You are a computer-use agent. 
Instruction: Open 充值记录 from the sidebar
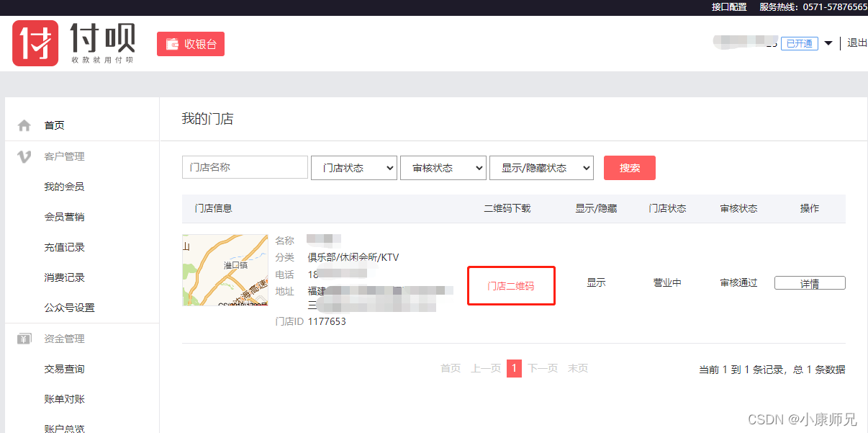pos(63,246)
